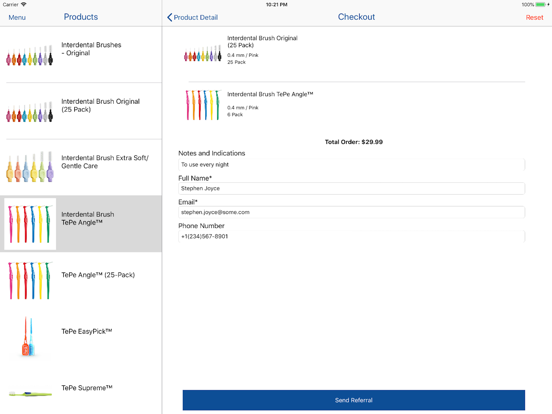Click thumbnail of Interdental Brushes - Original
The width and height of the screenshot is (552, 414).
click(30, 55)
